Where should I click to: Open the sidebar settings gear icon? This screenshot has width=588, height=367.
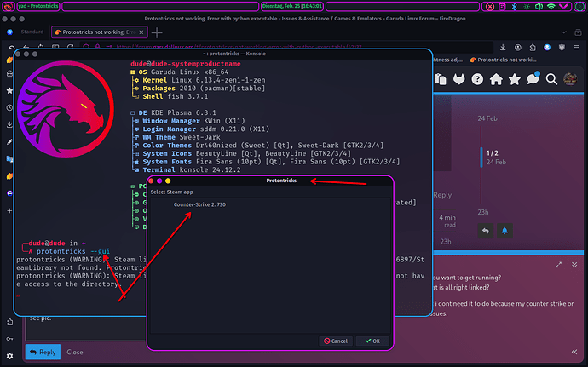[9, 356]
